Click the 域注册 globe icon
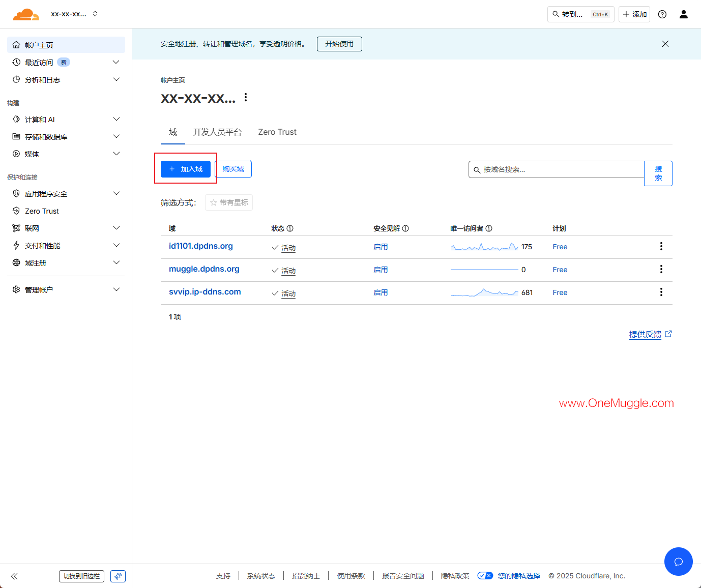Viewport: 701px width, 588px height. point(16,262)
